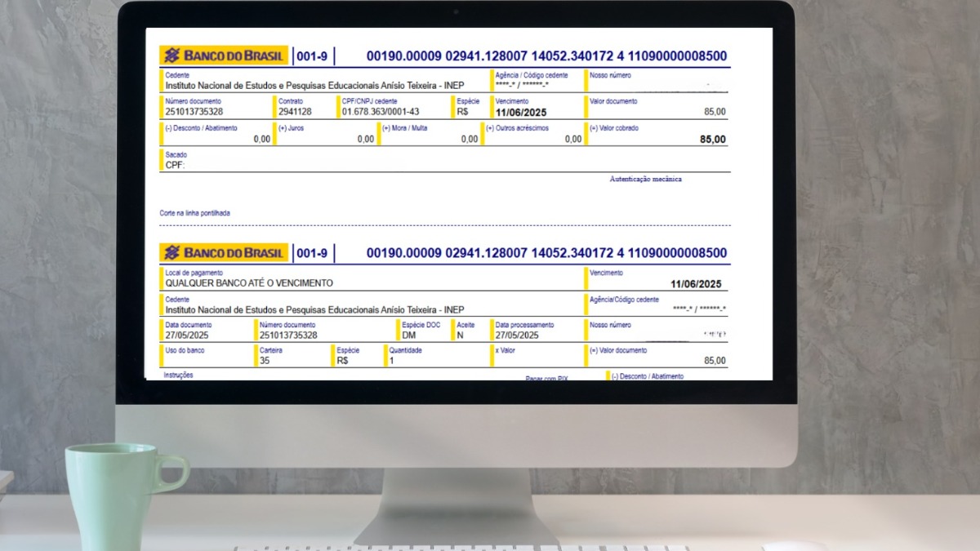The image size is (980, 551).
Task: Select document number 251013735328 beside Contrato
Action: click(194, 112)
